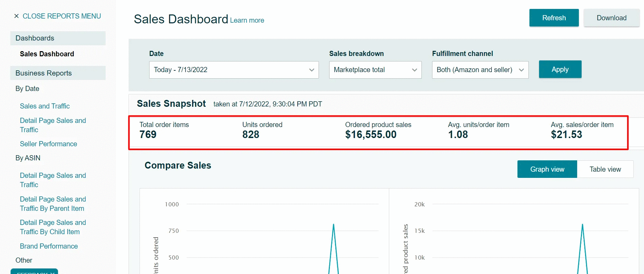Open the Learn more link
644x274 pixels.
pos(247,20)
